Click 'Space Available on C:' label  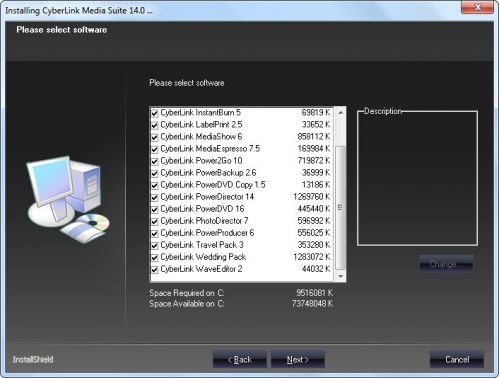[187, 304]
